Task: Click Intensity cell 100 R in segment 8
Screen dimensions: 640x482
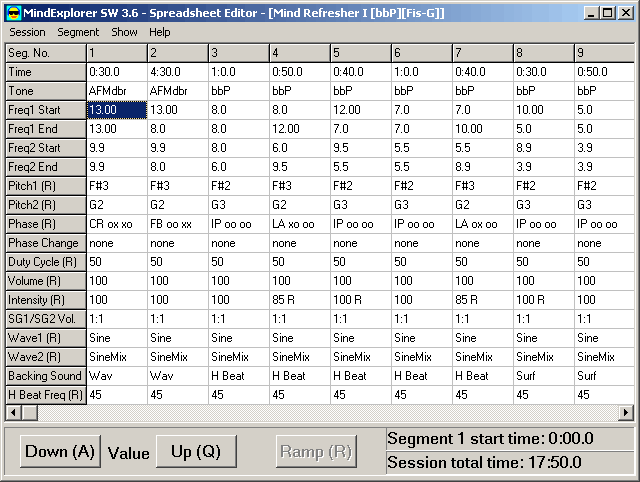Action: [x=544, y=300]
